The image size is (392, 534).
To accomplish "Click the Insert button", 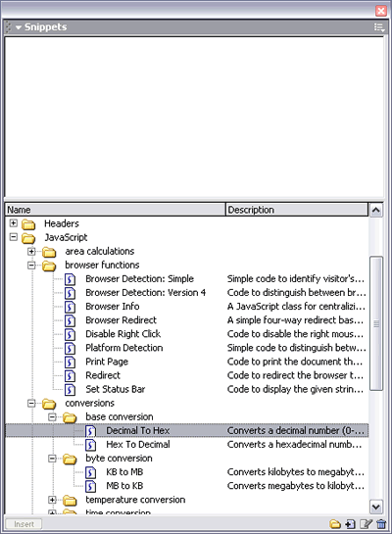I will click(x=24, y=524).
